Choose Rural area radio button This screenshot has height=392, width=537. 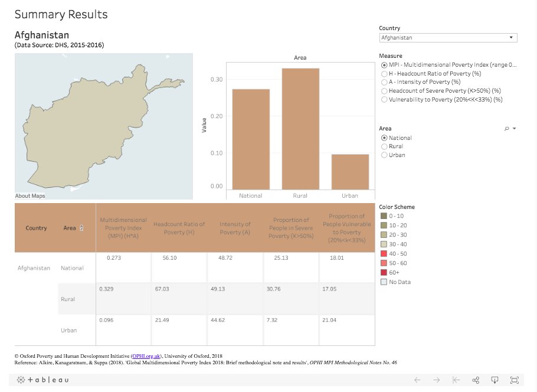click(384, 146)
